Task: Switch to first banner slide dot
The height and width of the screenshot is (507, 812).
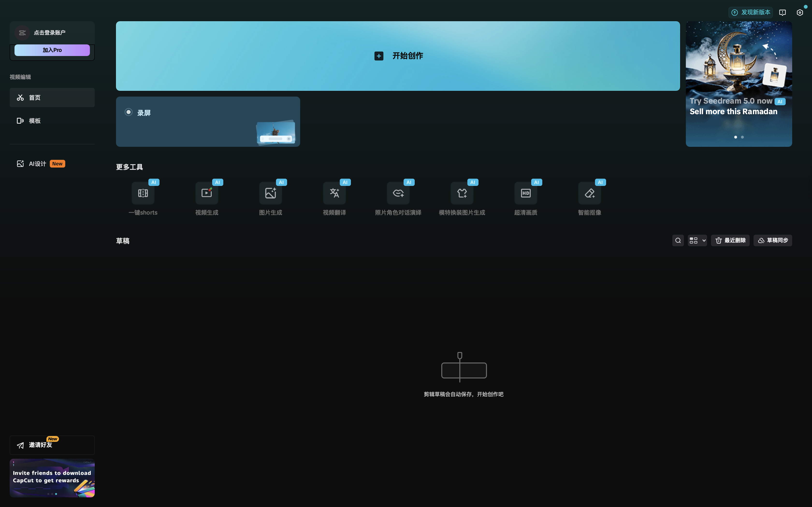Action: [x=735, y=137]
